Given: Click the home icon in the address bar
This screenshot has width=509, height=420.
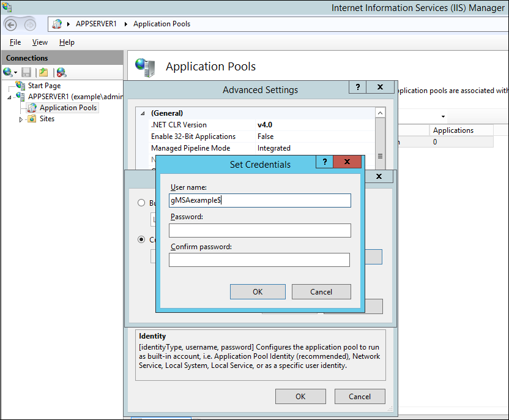Looking at the screenshot, I should click(x=54, y=24).
